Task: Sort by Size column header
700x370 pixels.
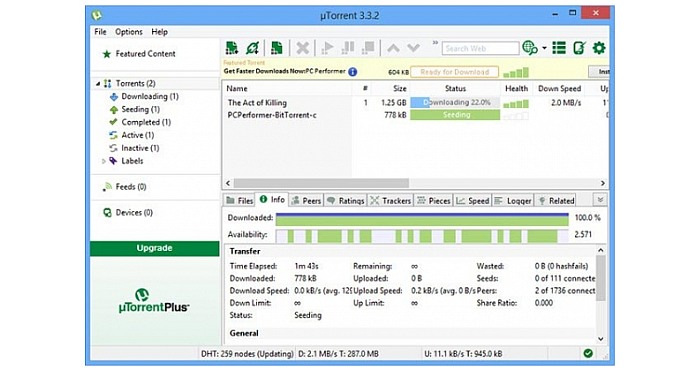Action: click(x=400, y=89)
